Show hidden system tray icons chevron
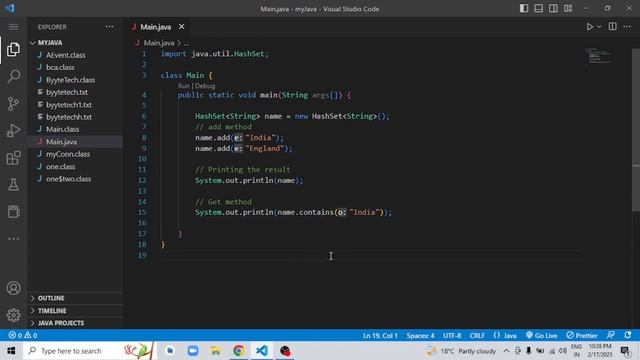This screenshot has width=640, height=360. 506,351
